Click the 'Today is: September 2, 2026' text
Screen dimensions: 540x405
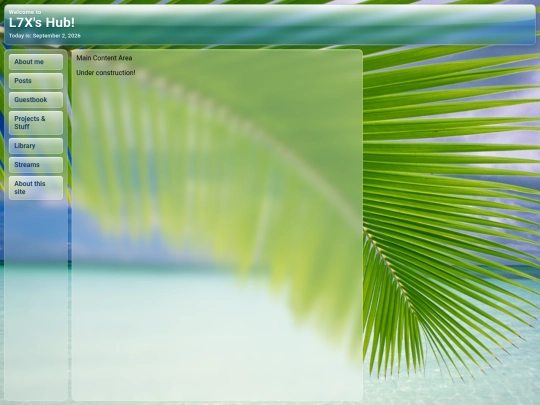click(45, 36)
